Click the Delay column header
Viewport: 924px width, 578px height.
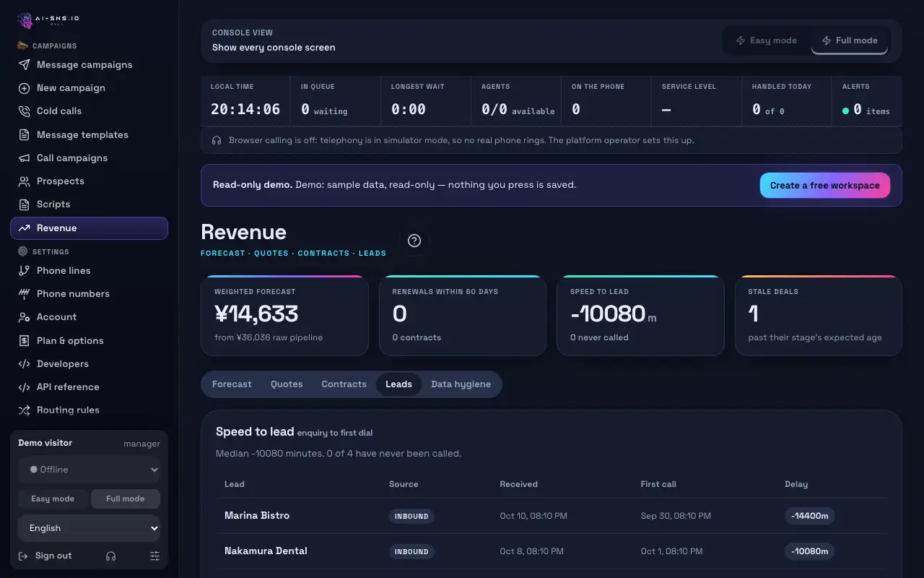point(796,484)
